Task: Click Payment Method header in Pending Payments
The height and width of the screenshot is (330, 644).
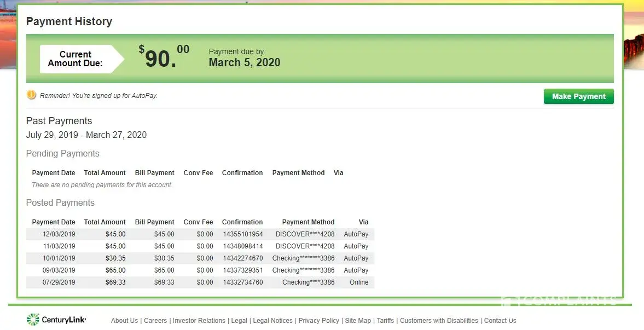Action: (x=298, y=172)
